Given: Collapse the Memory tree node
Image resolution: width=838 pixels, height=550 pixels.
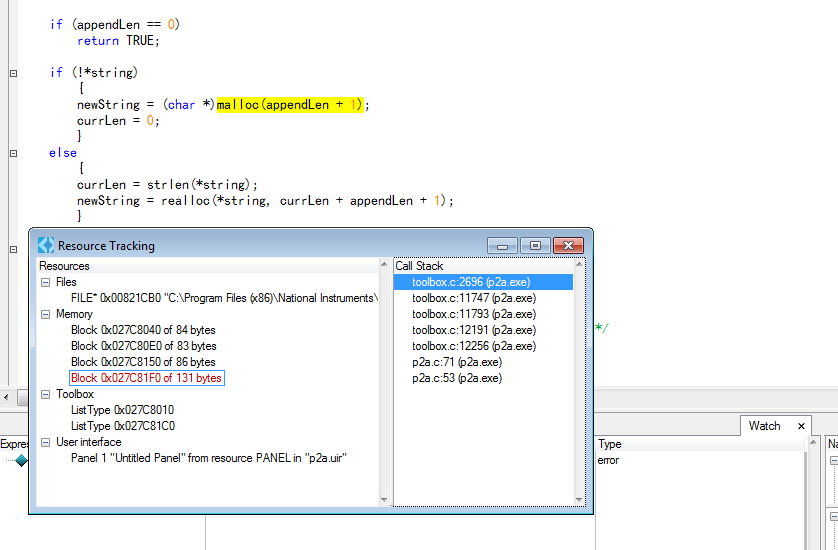Looking at the screenshot, I should (46, 314).
